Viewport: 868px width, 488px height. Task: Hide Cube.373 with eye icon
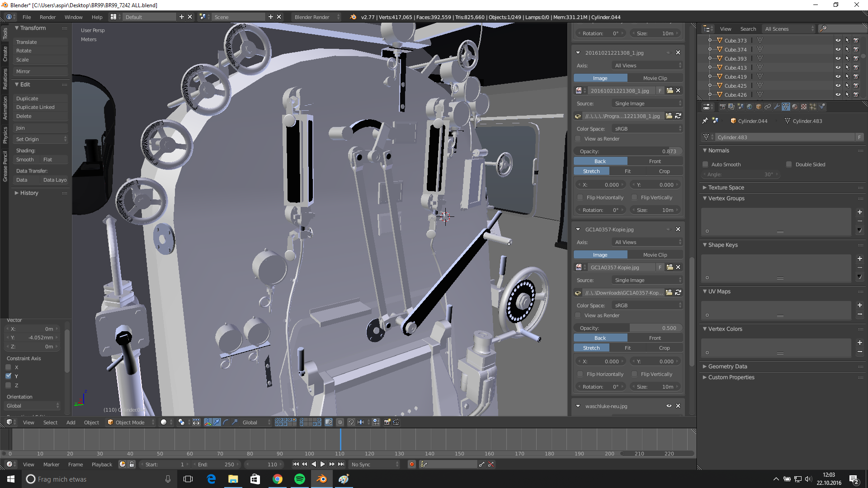tap(838, 40)
